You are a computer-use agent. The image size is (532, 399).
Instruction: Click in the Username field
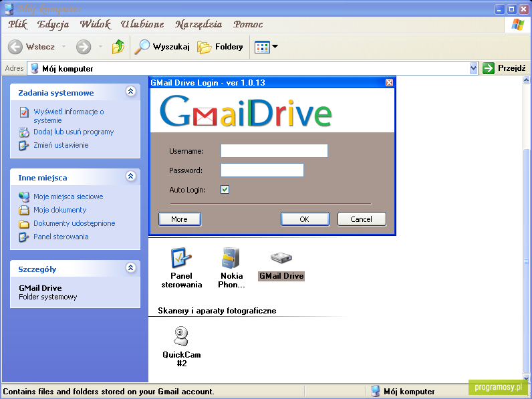click(274, 150)
